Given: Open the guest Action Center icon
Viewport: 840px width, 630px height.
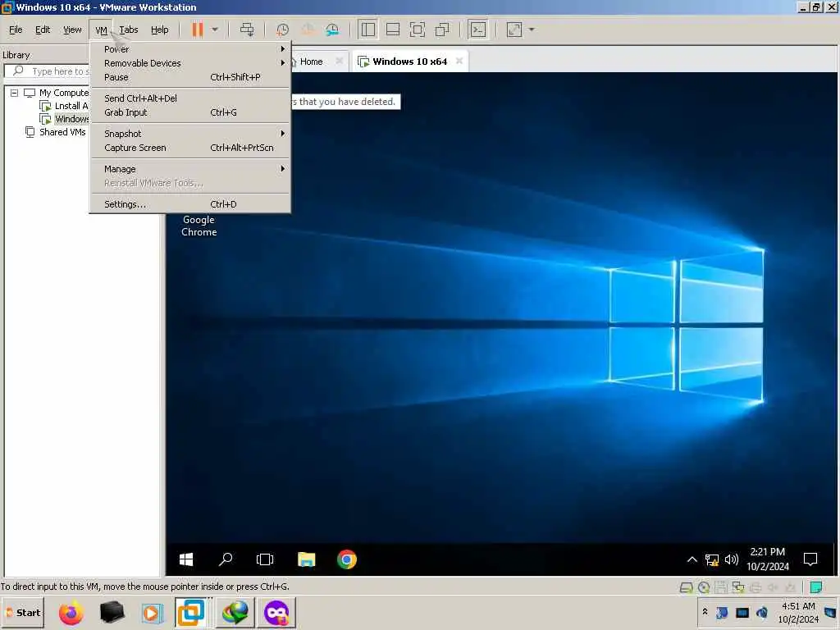Looking at the screenshot, I should [x=810, y=559].
